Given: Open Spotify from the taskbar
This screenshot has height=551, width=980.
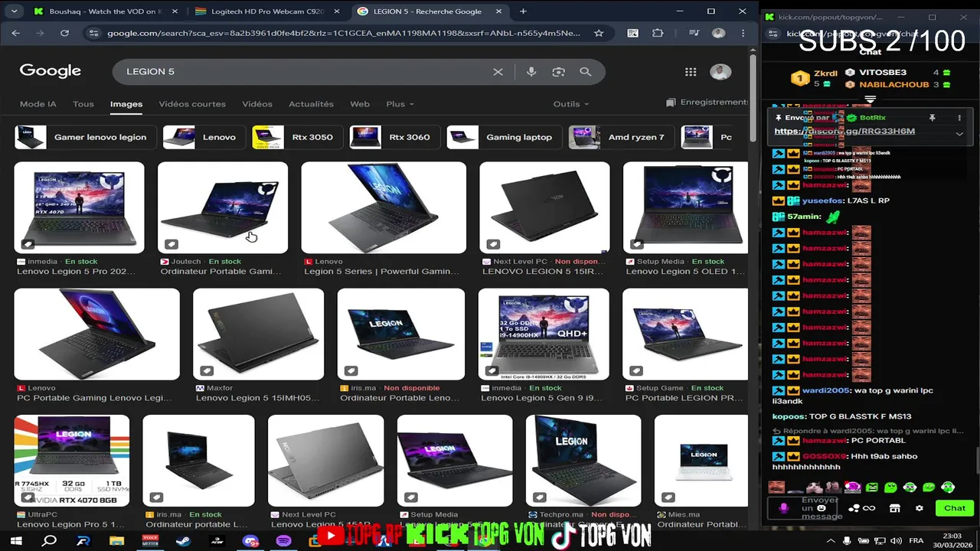Looking at the screenshot, I should click(x=283, y=541).
